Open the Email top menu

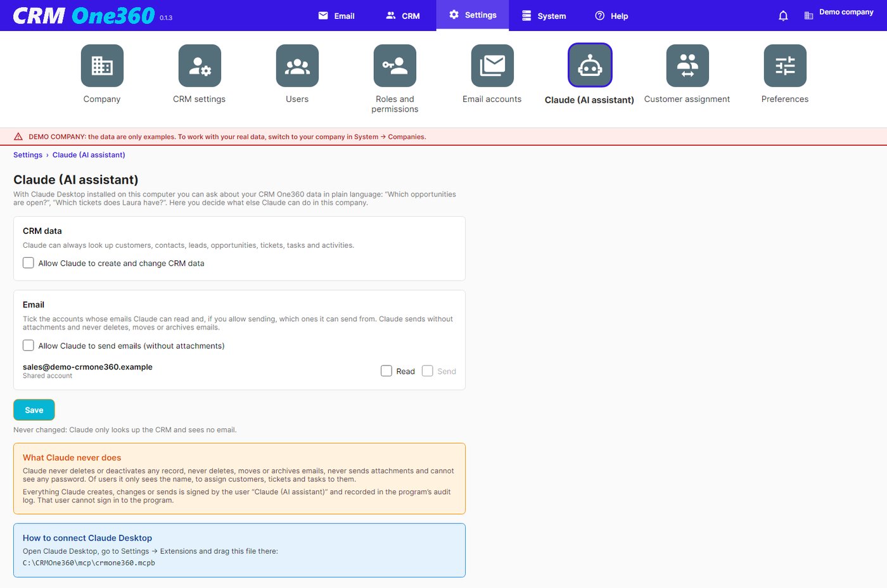click(336, 16)
